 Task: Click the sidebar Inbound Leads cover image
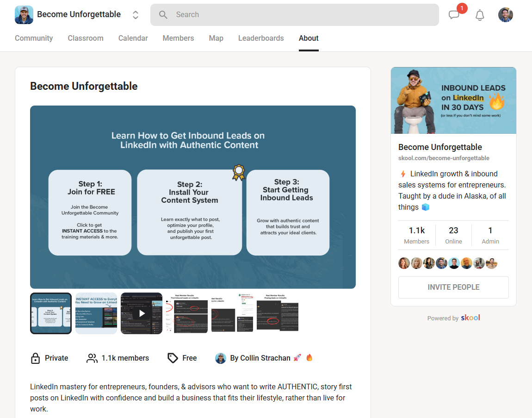[x=453, y=100]
